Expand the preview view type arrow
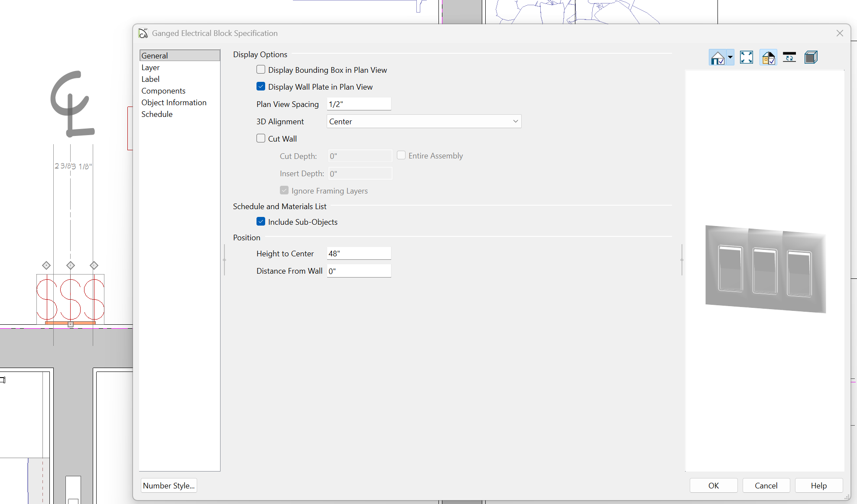Image resolution: width=857 pixels, height=504 pixels. coord(730,58)
